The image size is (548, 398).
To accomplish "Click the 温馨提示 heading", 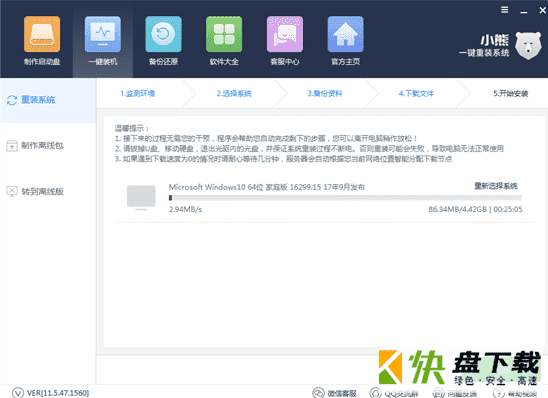I will tap(132, 128).
